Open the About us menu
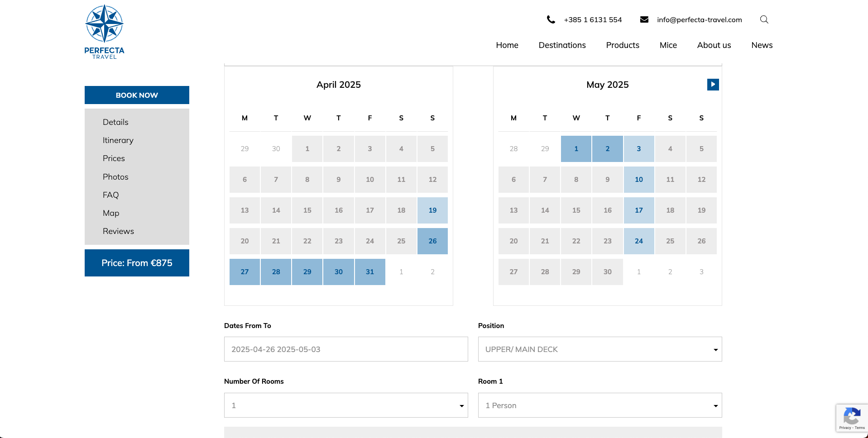 point(714,45)
